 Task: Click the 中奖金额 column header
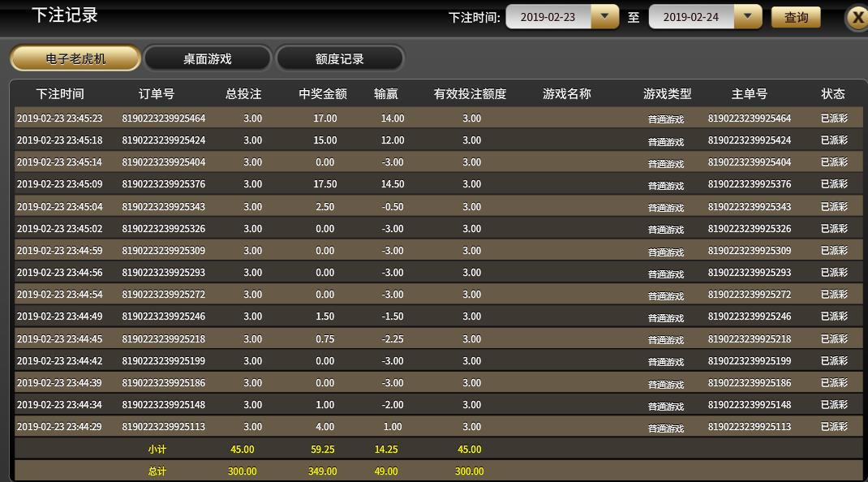point(323,93)
